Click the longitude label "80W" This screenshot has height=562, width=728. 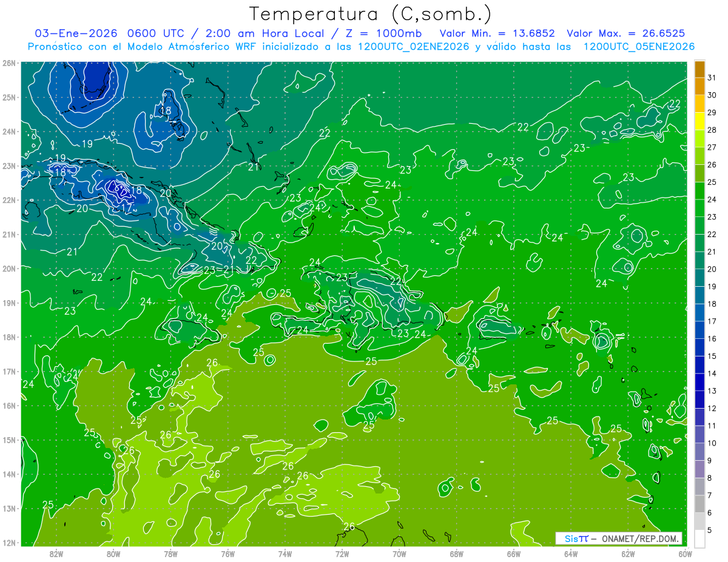(x=113, y=554)
